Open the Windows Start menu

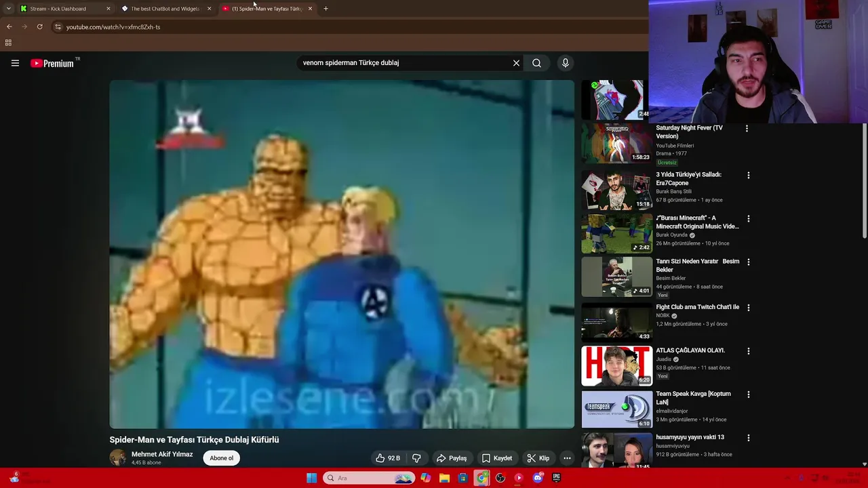point(311,478)
